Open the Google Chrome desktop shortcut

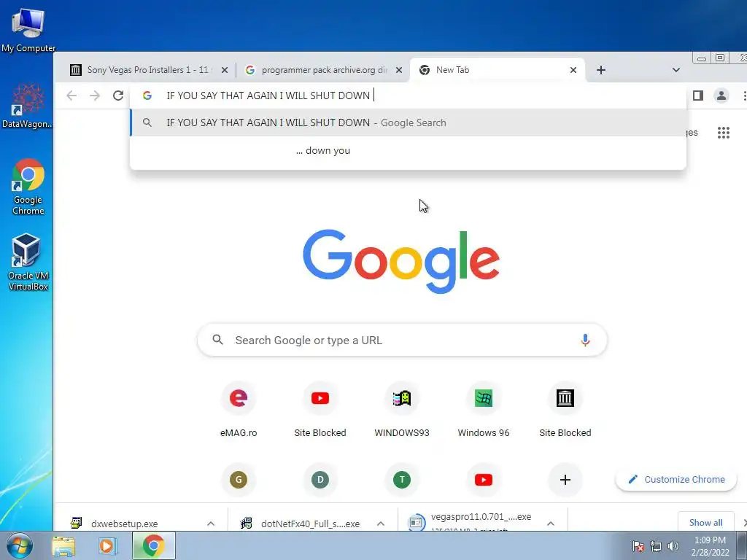28,186
